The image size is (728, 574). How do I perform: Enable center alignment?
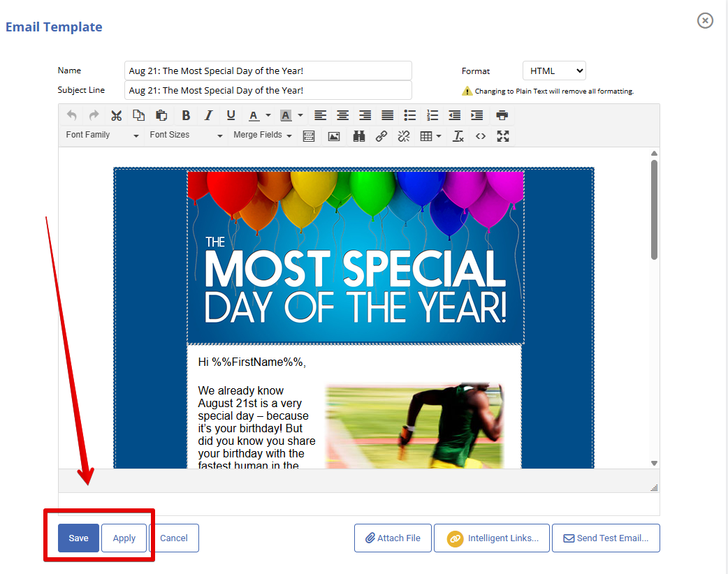click(342, 115)
